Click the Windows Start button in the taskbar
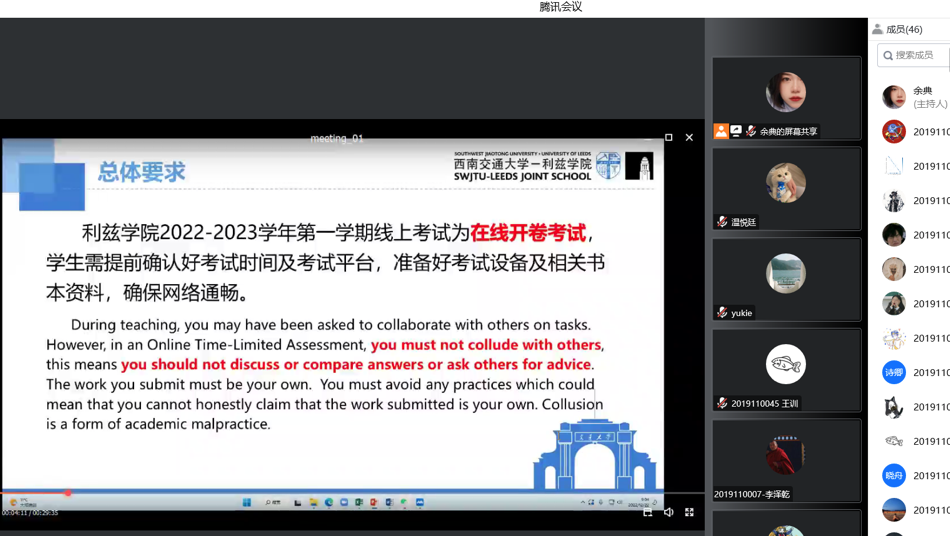Screen dimensions: 950x536 [x=247, y=502]
